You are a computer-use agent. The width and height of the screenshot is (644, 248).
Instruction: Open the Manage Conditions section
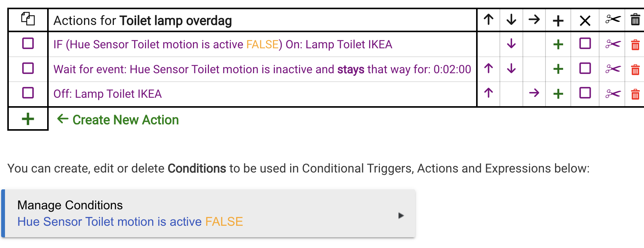pos(70,205)
